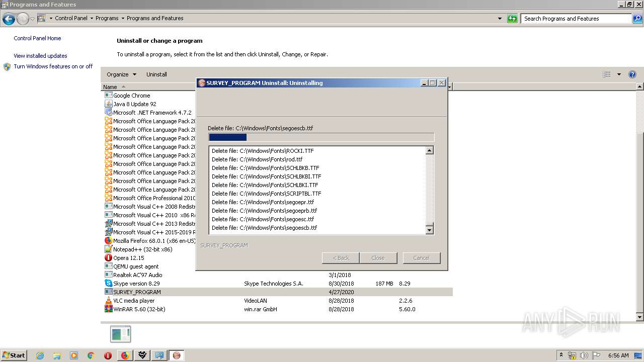Viewport: 644px width, 362px height.
Task: Select Microsoft Office Professional 2010 row
Action: tap(150, 198)
